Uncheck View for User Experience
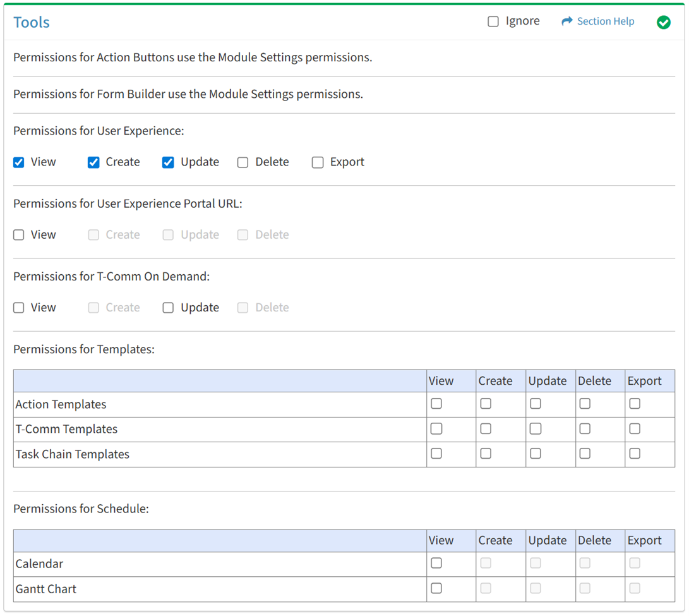The width and height of the screenshot is (689, 616). coord(19,162)
